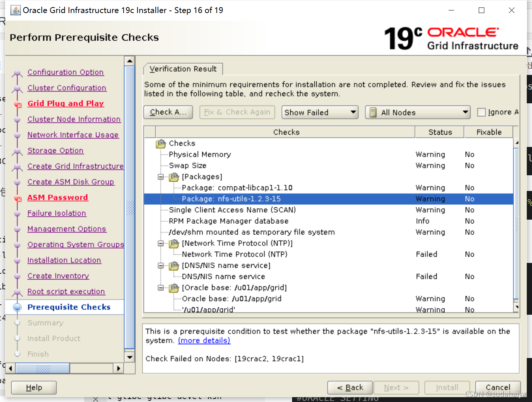Image resolution: width=532 pixels, height=402 pixels.
Task: Go to Cluster Configuration step
Action: coord(67,88)
